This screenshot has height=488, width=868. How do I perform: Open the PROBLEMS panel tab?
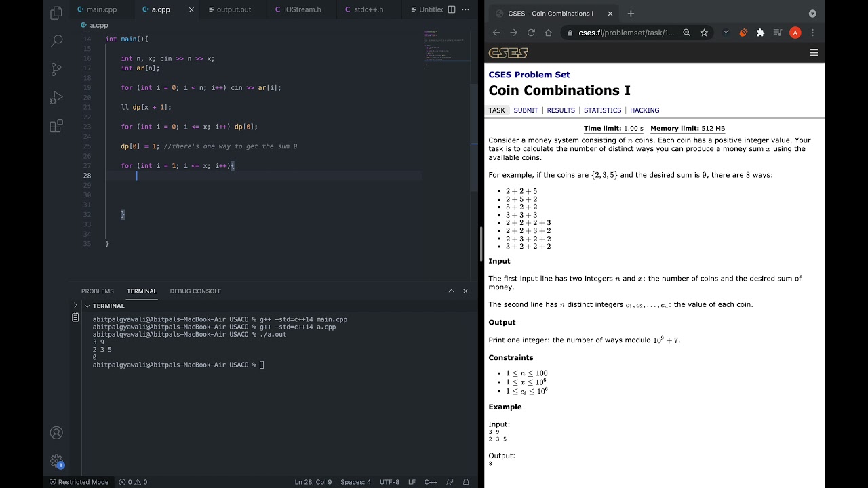(98, 291)
